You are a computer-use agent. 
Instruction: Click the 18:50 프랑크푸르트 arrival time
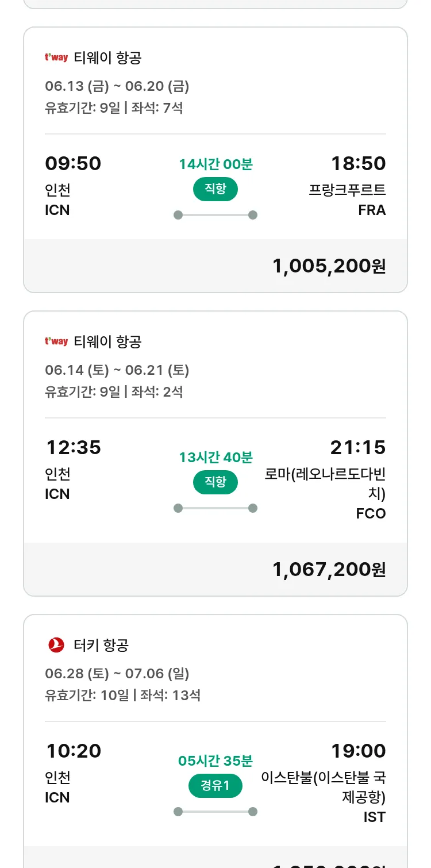pos(358,164)
